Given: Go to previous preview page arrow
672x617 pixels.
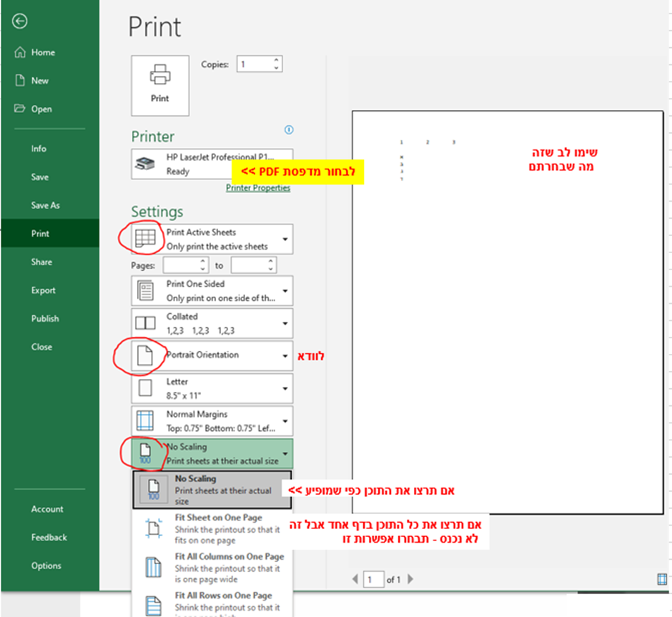Looking at the screenshot, I should 355,579.
